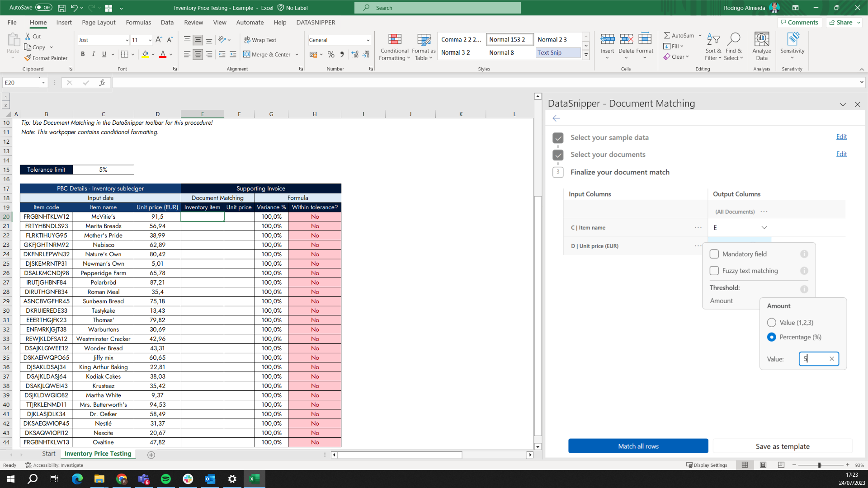Enable the Mandatory field checkbox
The width and height of the screenshot is (868, 488).
tap(714, 254)
